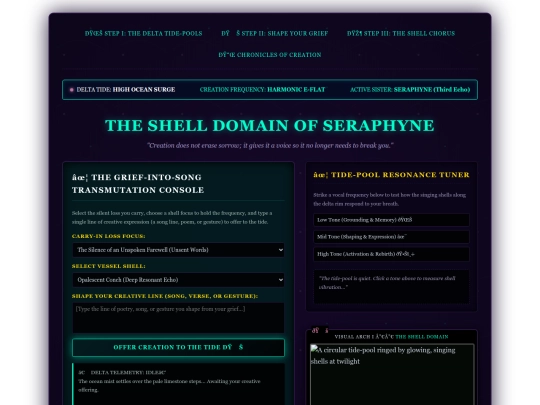This screenshot has height=405, width=540.
Task: Click the 'Creation does not erase sorrow' quote
Action: click(270, 145)
